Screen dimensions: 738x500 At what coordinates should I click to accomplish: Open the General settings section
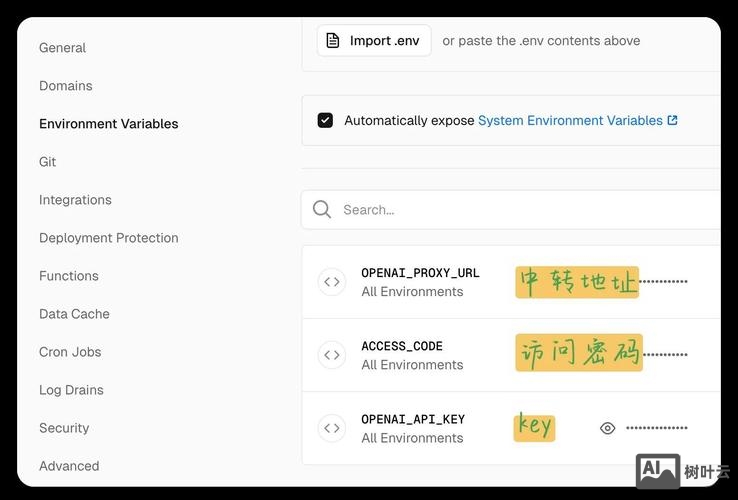coord(62,48)
